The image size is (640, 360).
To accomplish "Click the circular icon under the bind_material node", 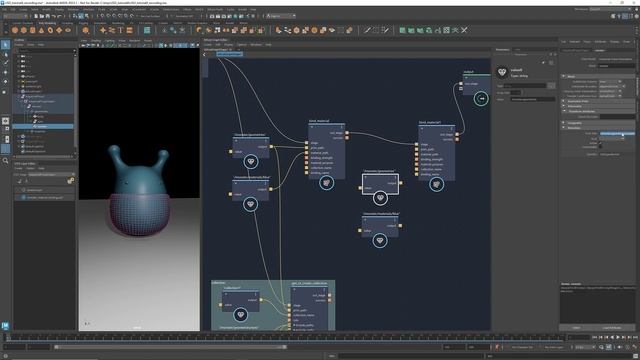I will tap(326, 183).
